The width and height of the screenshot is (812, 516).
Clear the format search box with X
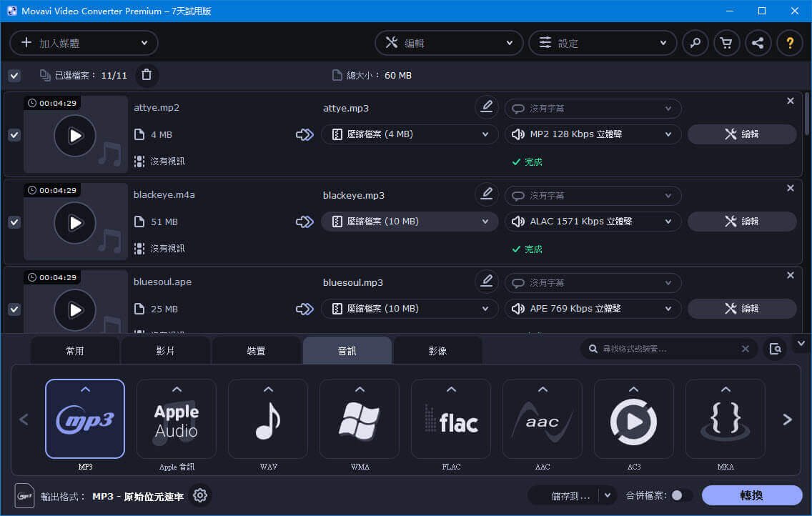[x=746, y=349]
